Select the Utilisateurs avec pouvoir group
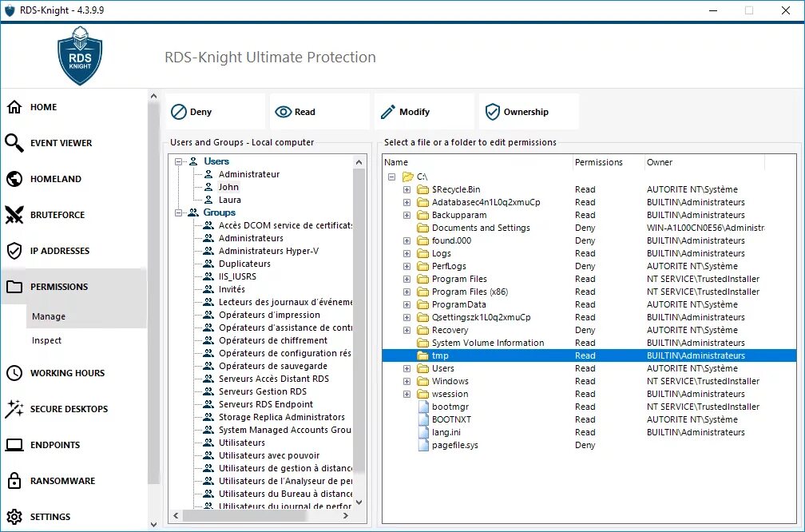This screenshot has width=805, height=532. tap(269, 455)
